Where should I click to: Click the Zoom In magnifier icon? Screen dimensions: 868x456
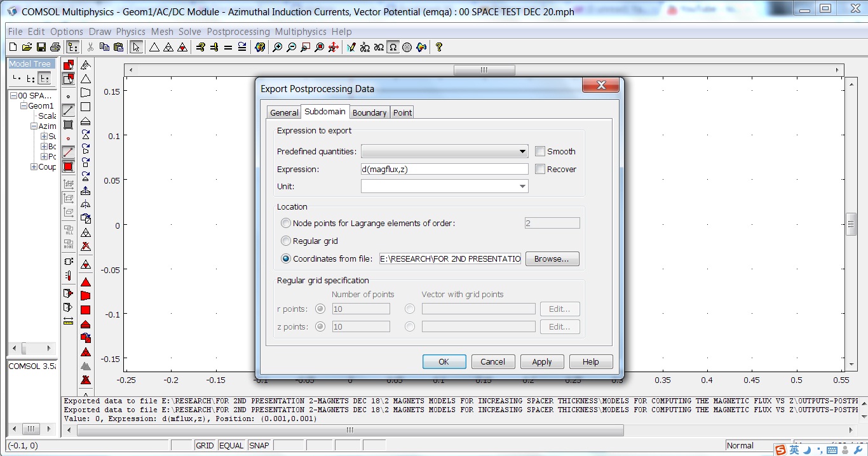(x=277, y=47)
